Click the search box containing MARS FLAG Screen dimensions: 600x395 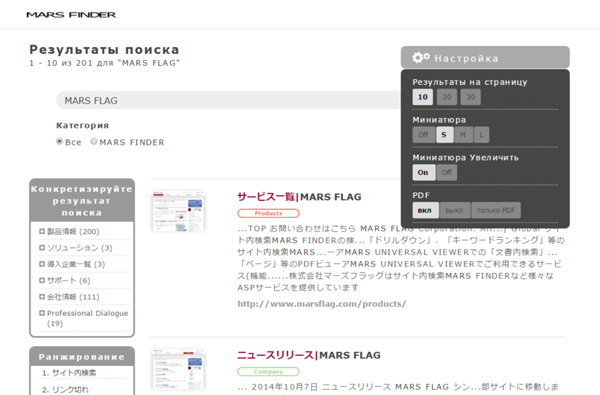coord(230,100)
